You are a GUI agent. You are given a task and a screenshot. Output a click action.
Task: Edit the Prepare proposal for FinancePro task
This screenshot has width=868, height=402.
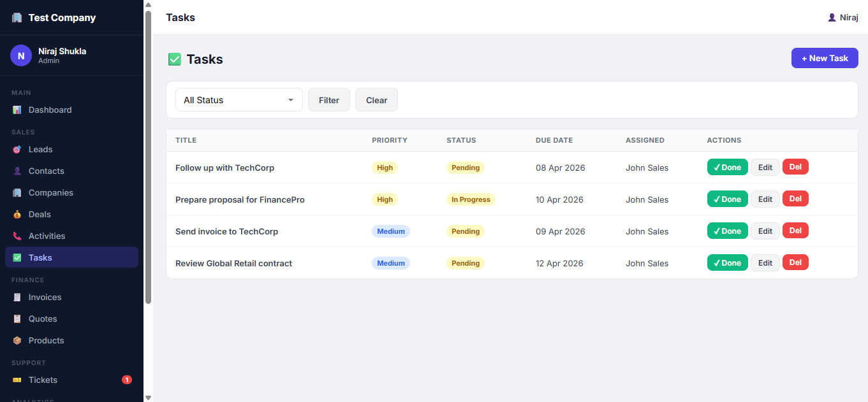(765, 199)
